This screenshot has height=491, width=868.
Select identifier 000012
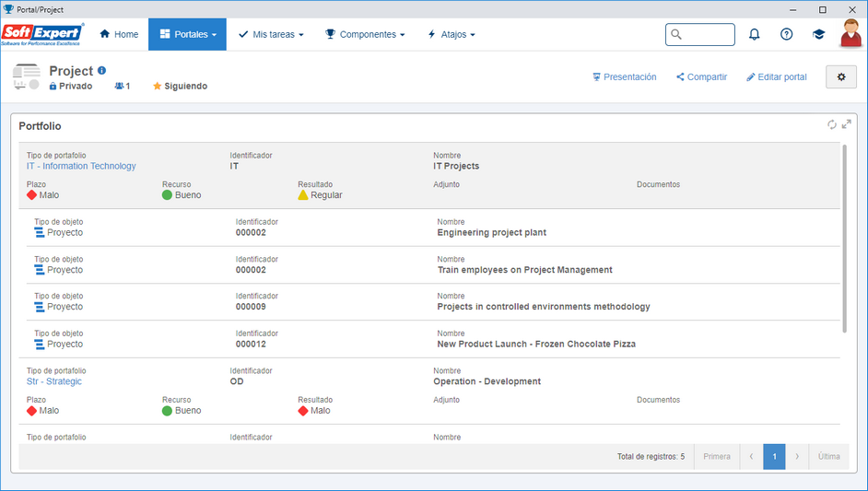[251, 344]
